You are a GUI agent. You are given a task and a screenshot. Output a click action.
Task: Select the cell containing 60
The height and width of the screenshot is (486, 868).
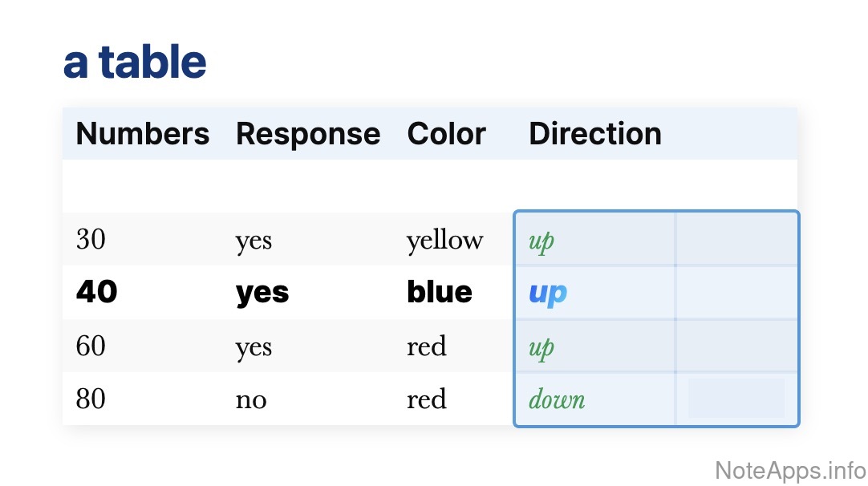click(x=91, y=346)
